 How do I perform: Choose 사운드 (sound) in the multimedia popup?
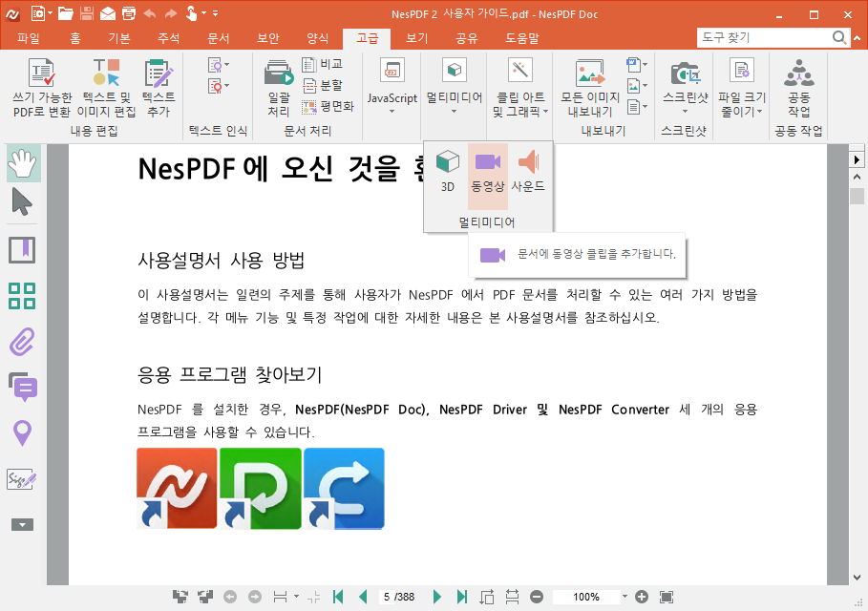tap(528, 172)
